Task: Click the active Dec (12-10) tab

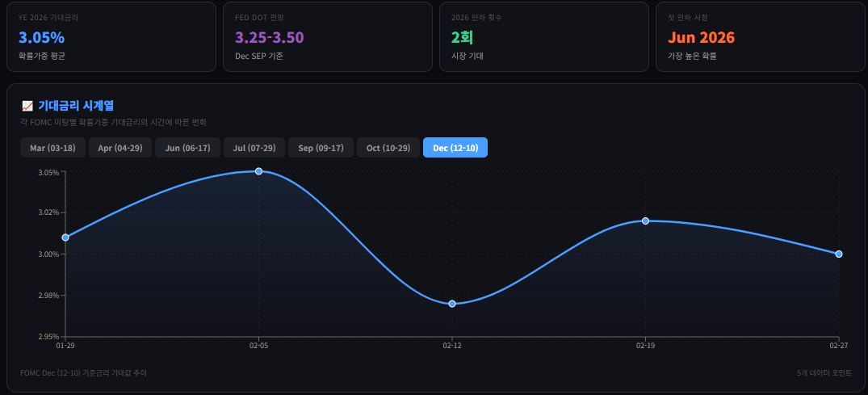Action: (455, 148)
